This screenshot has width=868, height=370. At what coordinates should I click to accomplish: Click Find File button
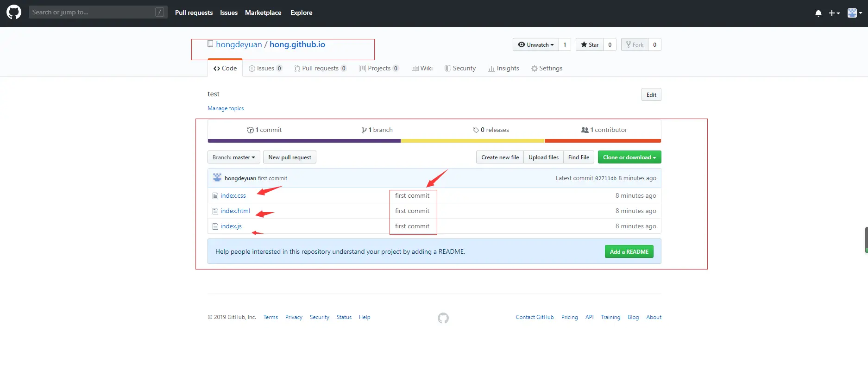(x=579, y=157)
